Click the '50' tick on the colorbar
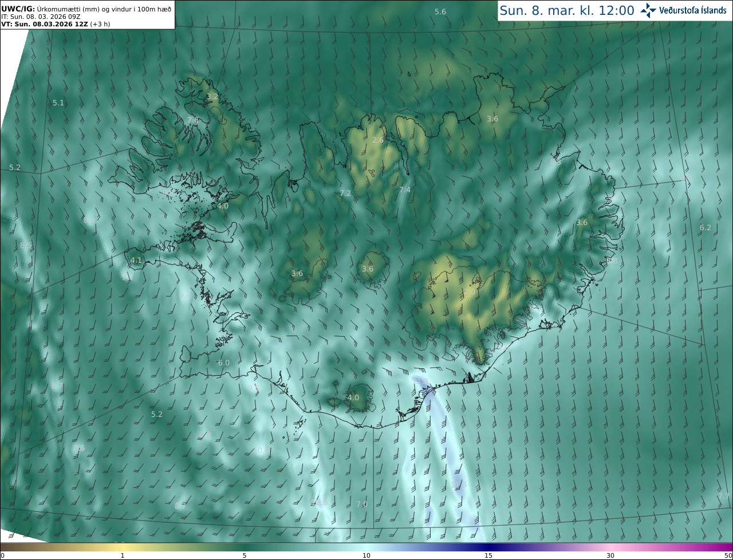The width and height of the screenshot is (733, 560). pos(728,555)
